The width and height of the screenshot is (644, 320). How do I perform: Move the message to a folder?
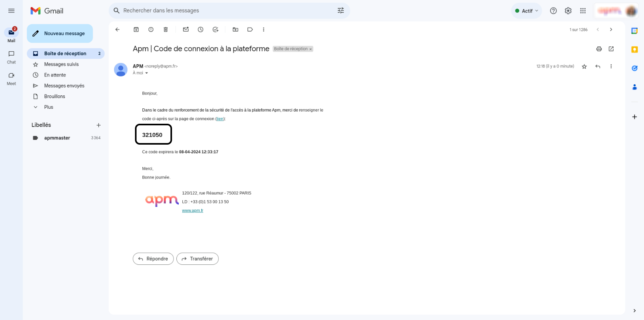pyautogui.click(x=236, y=30)
